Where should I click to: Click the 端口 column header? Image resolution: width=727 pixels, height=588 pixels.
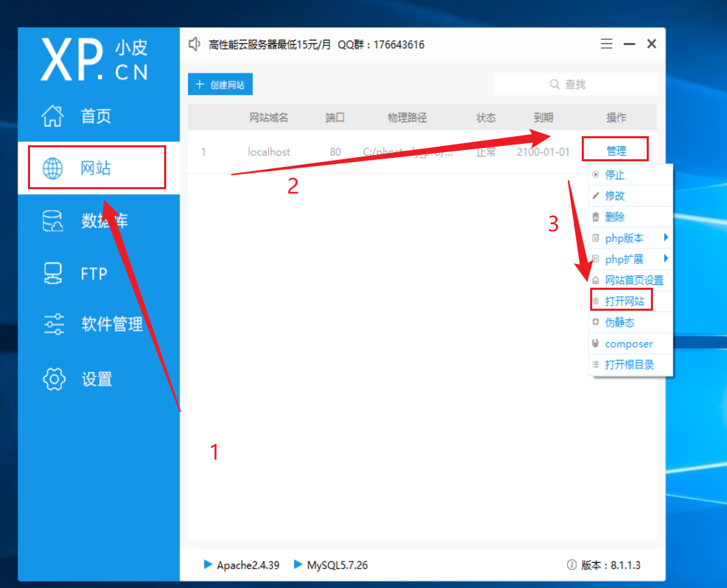(335, 117)
